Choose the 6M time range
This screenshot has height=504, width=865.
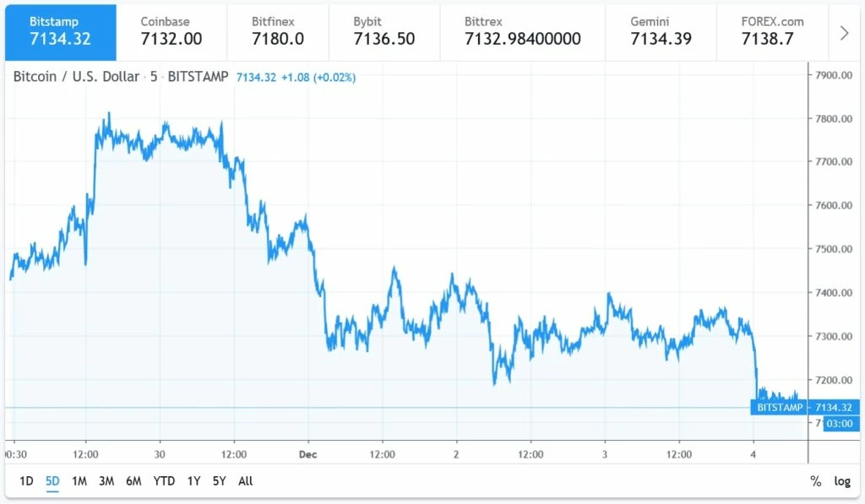point(133,481)
